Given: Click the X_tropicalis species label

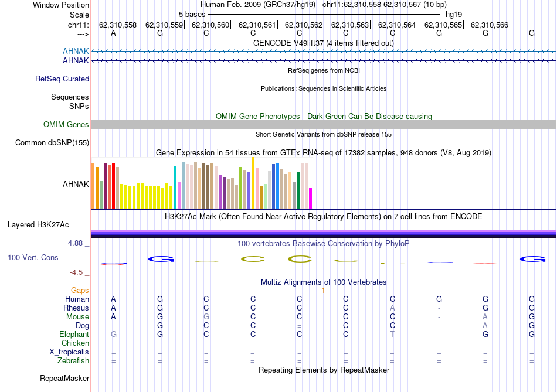Looking at the screenshot, I should [x=69, y=352].
